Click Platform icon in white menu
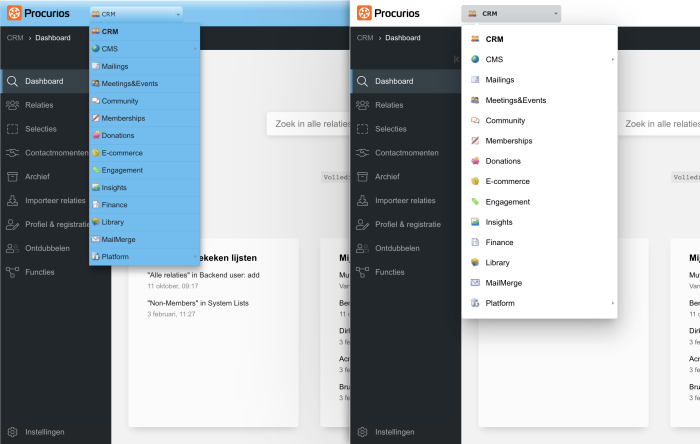Viewport: 700px width, 444px height. [475, 303]
